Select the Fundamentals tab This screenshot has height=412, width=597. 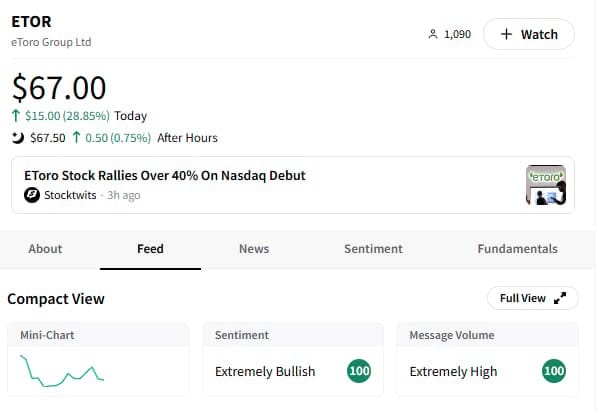click(517, 249)
